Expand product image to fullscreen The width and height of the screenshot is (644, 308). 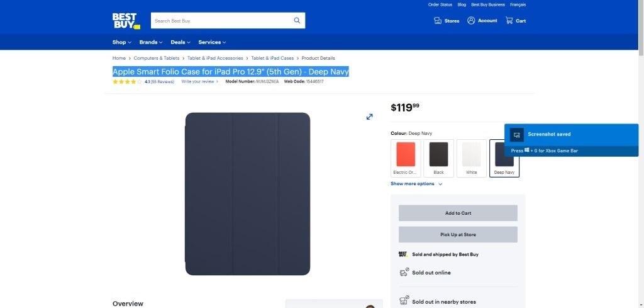click(x=370, y=117)
